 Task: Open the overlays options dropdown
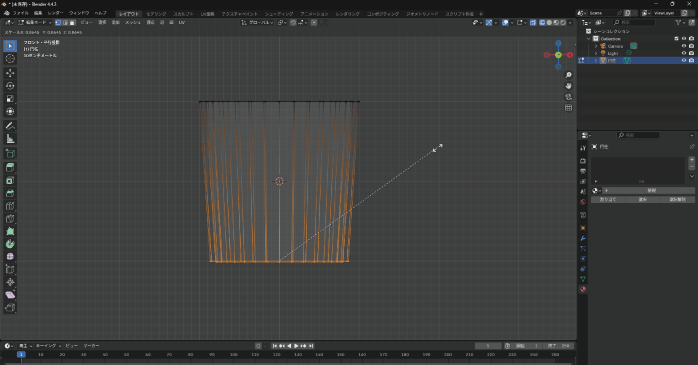(512, 22)
